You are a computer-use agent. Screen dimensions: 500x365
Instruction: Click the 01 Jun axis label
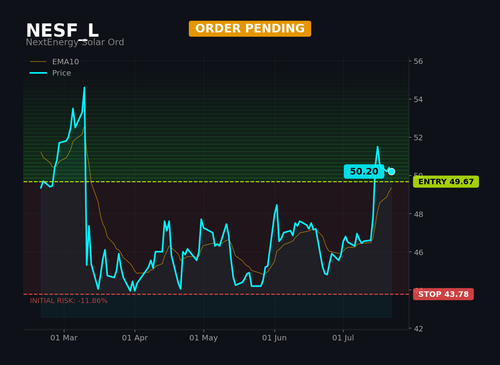(x=274, y=338)
